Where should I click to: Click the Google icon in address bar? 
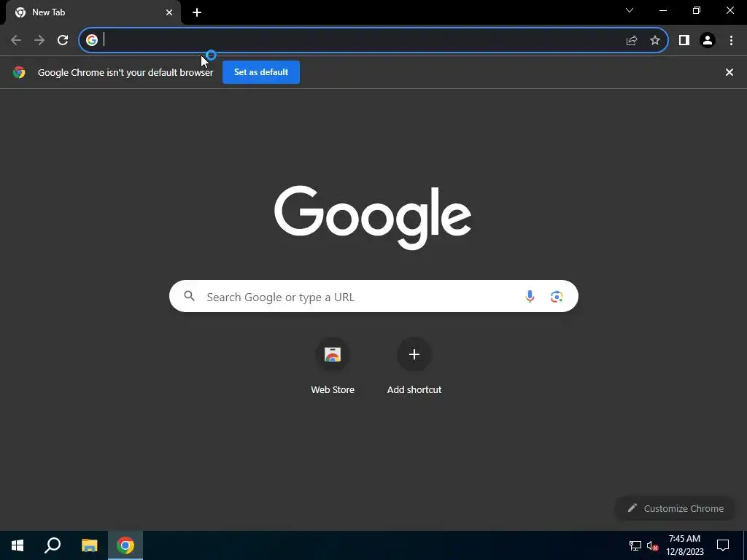[x=92, y=40]
